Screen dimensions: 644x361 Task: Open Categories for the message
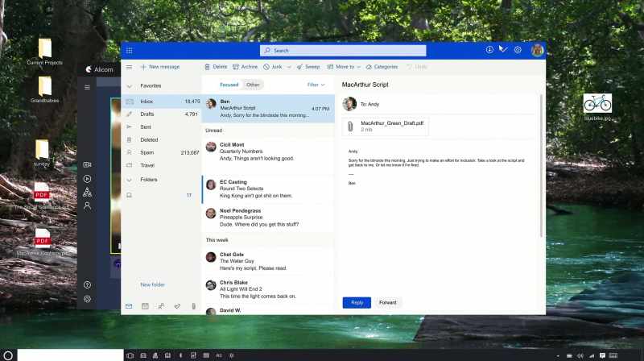(x=382, y=67)
